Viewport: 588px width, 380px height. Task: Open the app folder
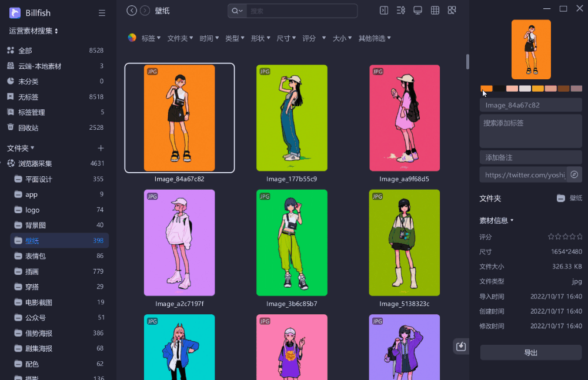[59, 194]
